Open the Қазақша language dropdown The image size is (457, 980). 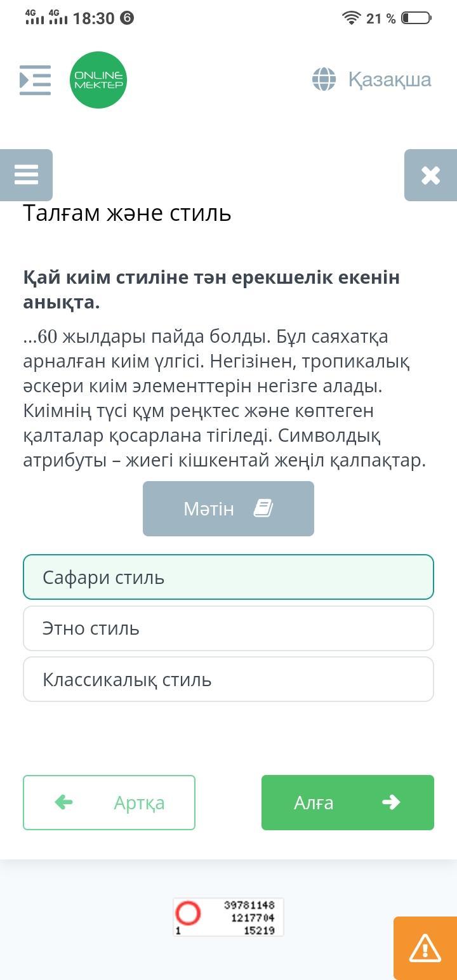coord(389,80)
